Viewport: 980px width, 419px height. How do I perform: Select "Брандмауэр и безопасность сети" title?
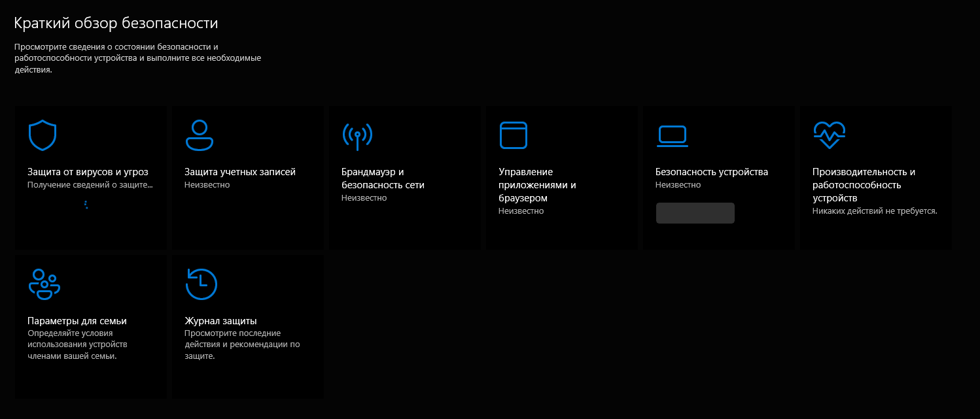(x=383, y=178)
